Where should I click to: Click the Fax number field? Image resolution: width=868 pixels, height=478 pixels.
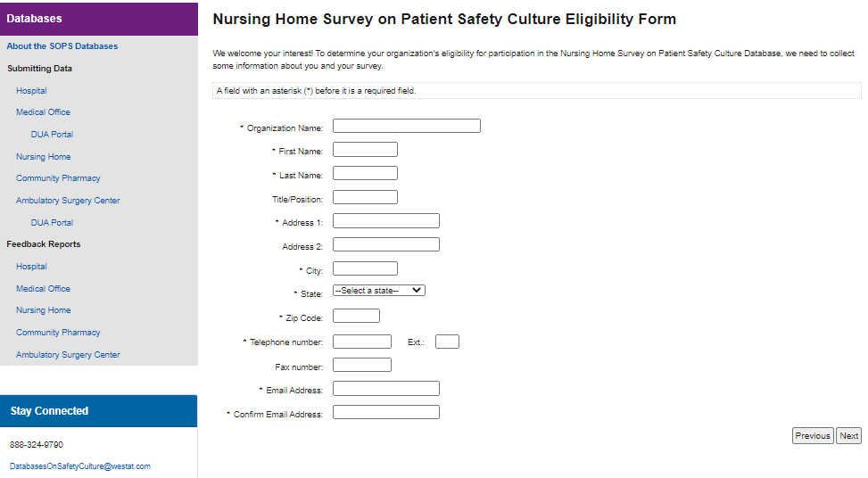[x=361, y=365]
